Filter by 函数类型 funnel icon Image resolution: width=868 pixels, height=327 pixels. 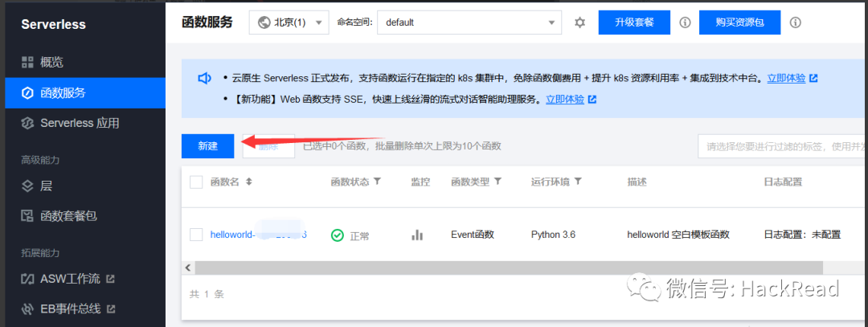pos(497,182)
